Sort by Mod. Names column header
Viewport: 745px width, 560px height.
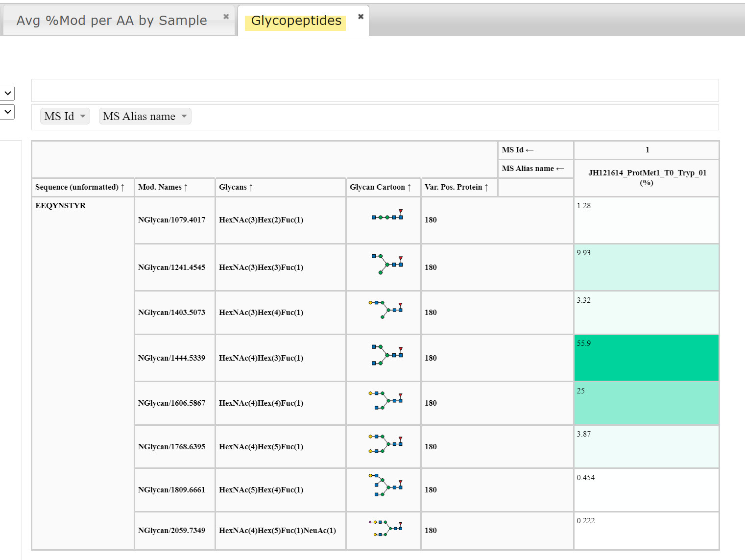(175, 187)
